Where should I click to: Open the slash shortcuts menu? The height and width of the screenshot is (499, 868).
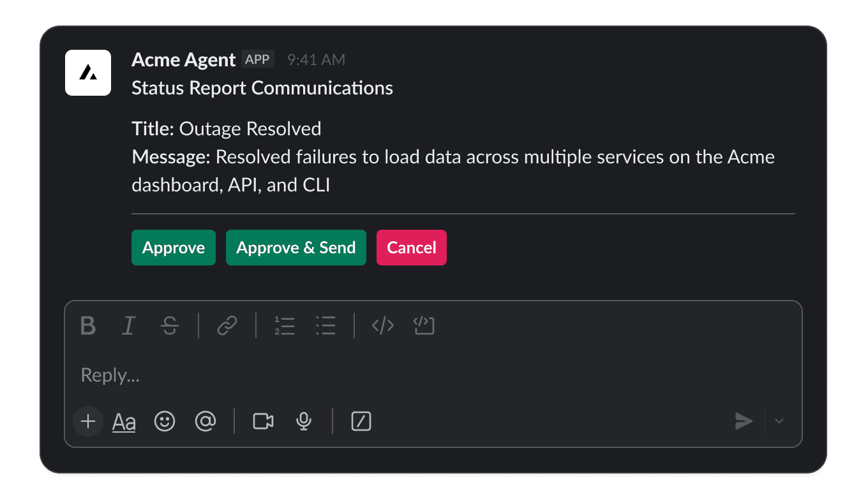tap(361, 421)
